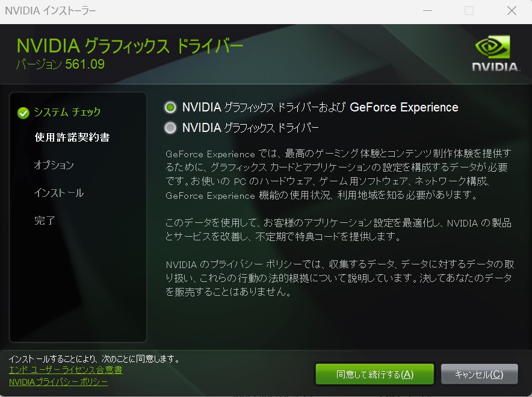Go to the オプション step in sidebar

coord(54,165)
